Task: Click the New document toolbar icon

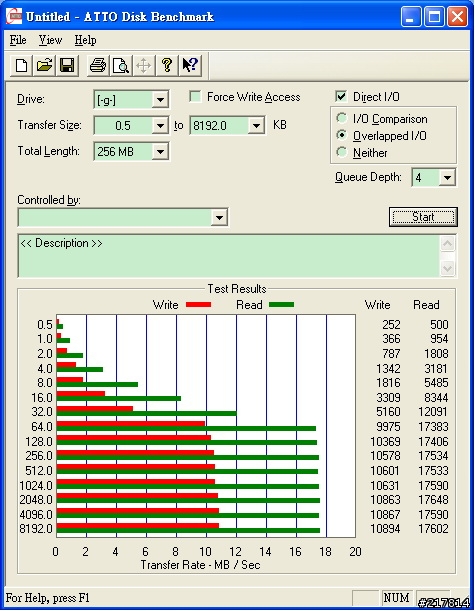Action: (21, 65)
